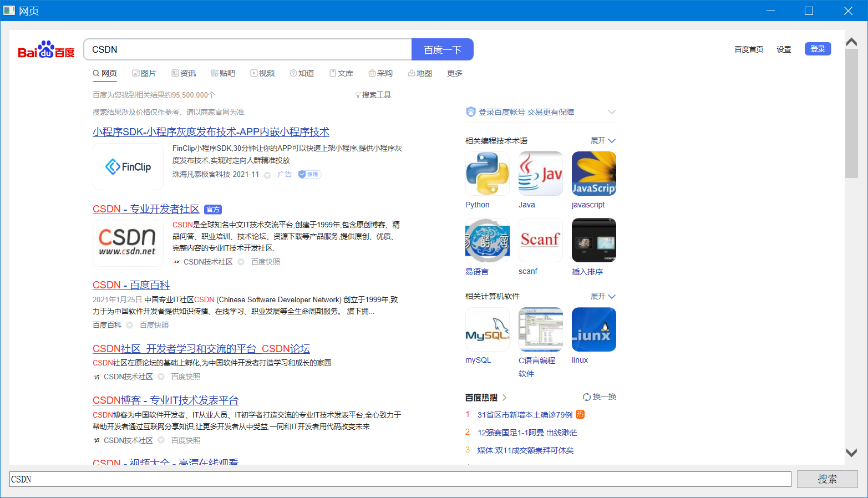Open hot search 12强赛国足1-1阿曼
868x498 pixels.
pyautogui.click(x=527, y=433)
